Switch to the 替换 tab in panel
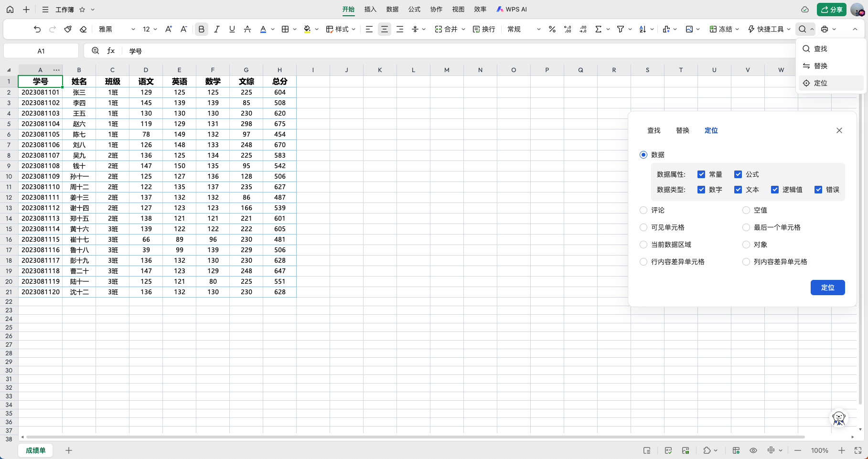 pos(683,130)
